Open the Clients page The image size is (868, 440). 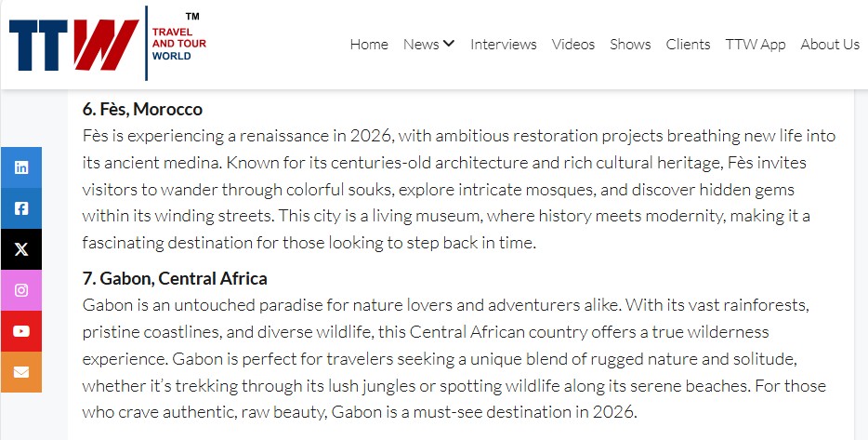click(688, 44)
